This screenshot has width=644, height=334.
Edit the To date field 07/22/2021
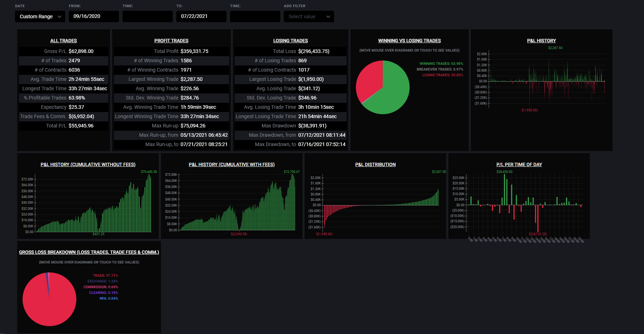click(x=201, y=16)
